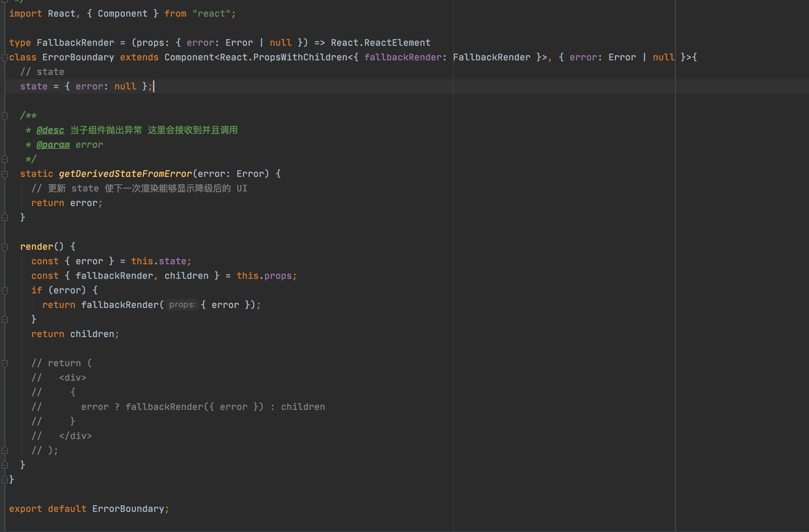Click the fold end marker on the "// );" line
The height and width of the screenshot is (532, 809).
5,451
